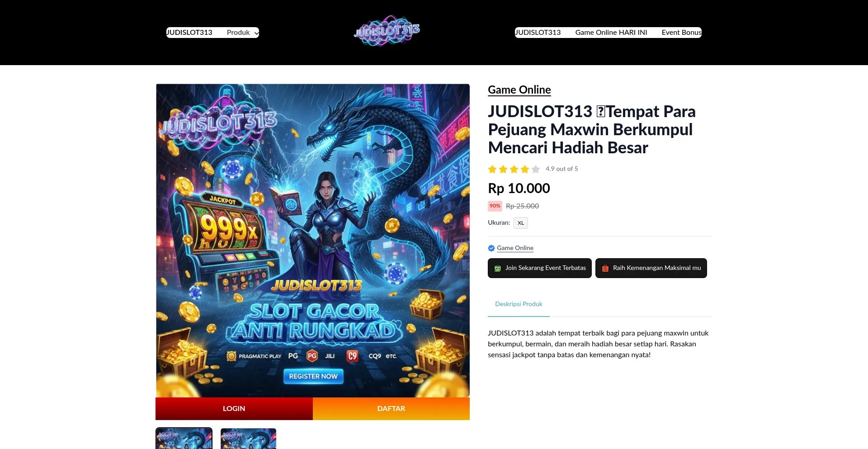Click the verified Game Online link
Screen dimensions: 868x449
point(515,248)
